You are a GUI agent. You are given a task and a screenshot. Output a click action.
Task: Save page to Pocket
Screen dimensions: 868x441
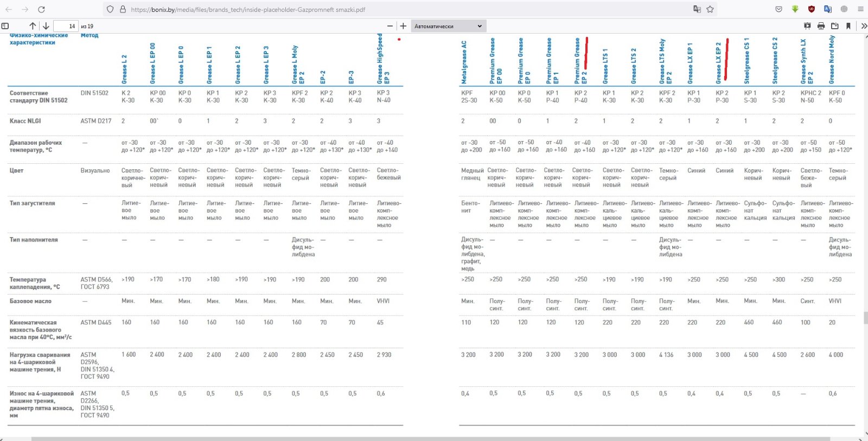click(x=778, y=9)
